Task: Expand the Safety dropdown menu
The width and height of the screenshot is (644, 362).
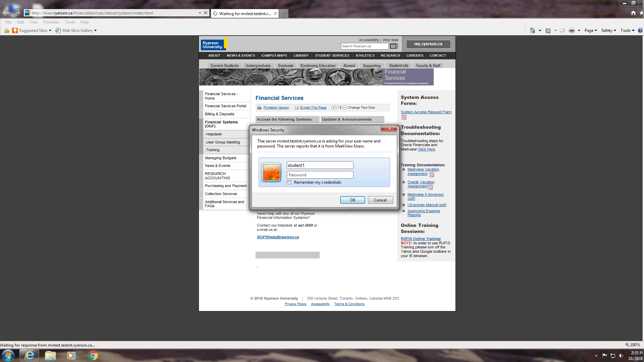Action: pos(608,31)
